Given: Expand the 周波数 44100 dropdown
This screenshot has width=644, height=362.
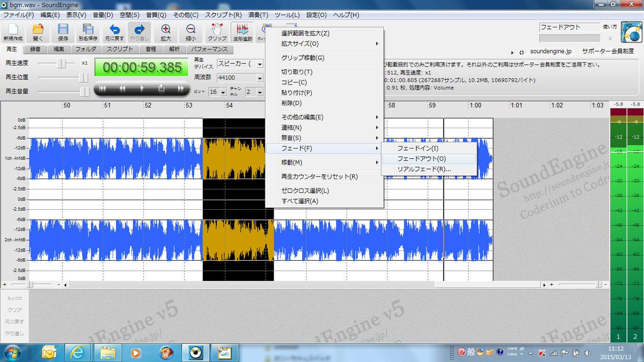Looking at the screenshot, I should 260,78.
